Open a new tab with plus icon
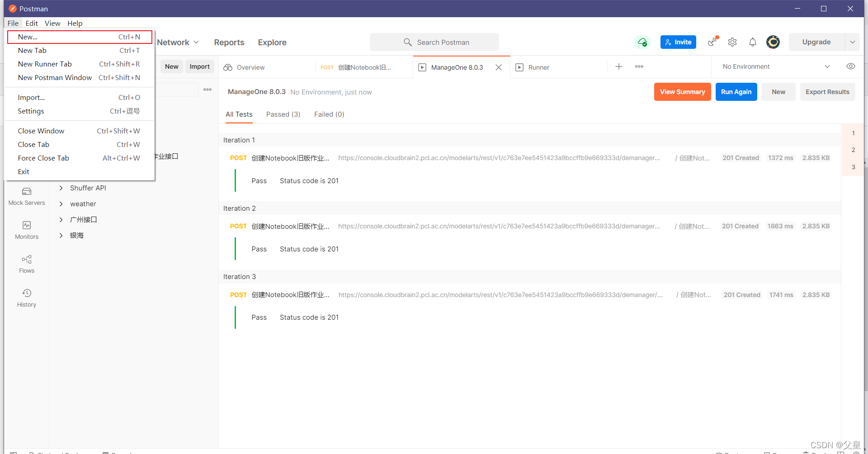The image size is (868, 454). coord(619,66)
